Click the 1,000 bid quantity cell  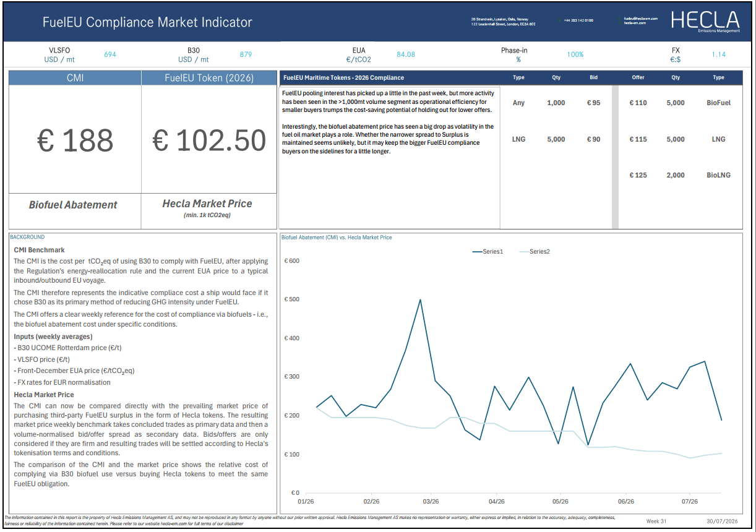[556, 103]
